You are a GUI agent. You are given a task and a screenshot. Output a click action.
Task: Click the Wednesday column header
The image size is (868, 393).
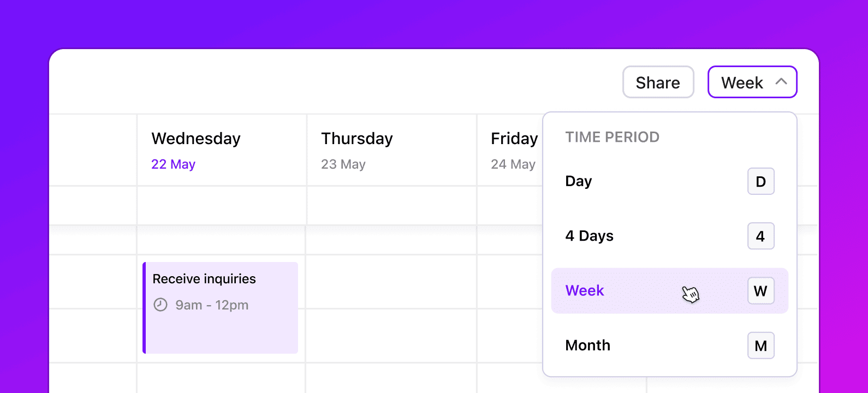196,139
